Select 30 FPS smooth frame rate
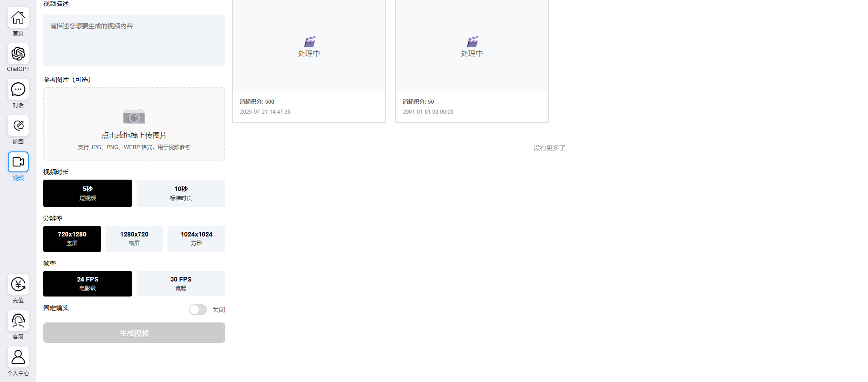Screen dimensions: 868x382 coord(181,284)
